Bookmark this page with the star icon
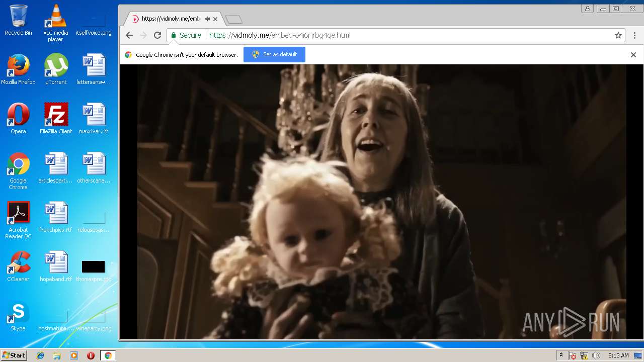 [x=618, y=35]
